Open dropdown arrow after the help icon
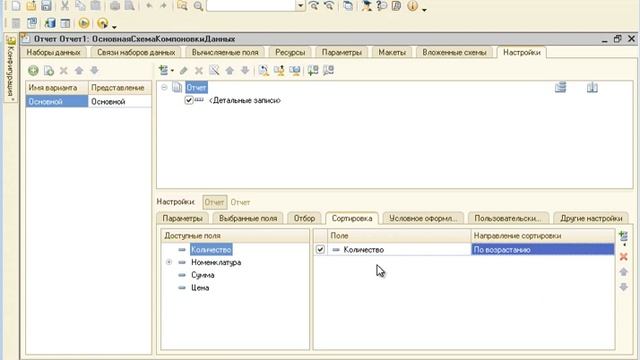The height and width of the screenshot is (360, 640). (424, 9)
